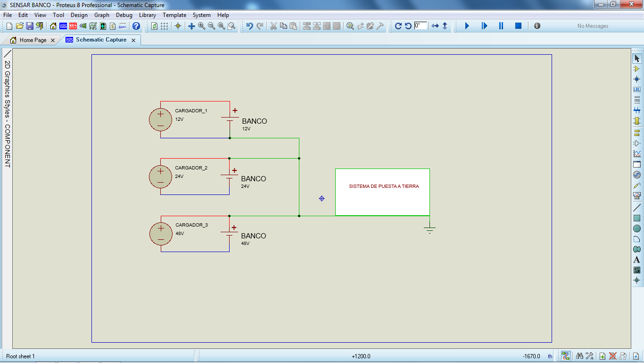Choose the Text Script Mode tool
Viewport: 644px width, 363px height.
[x=637, y=100]
